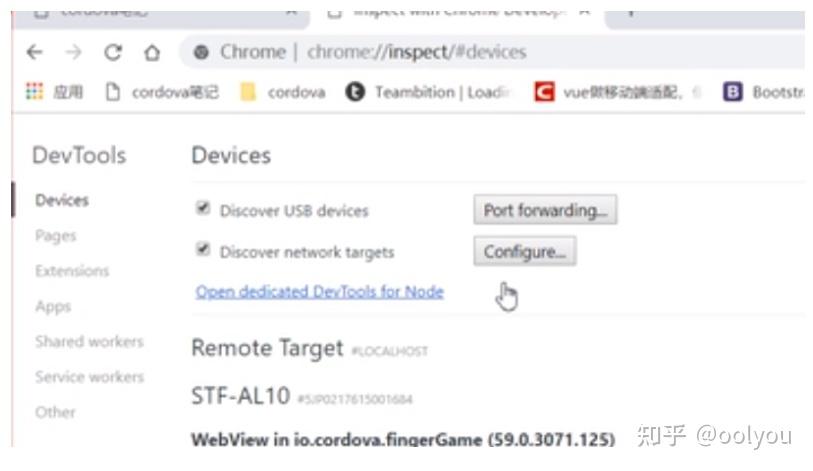Click the browser back arrow
Screen dimensions: 813x471
coord(35,52)
